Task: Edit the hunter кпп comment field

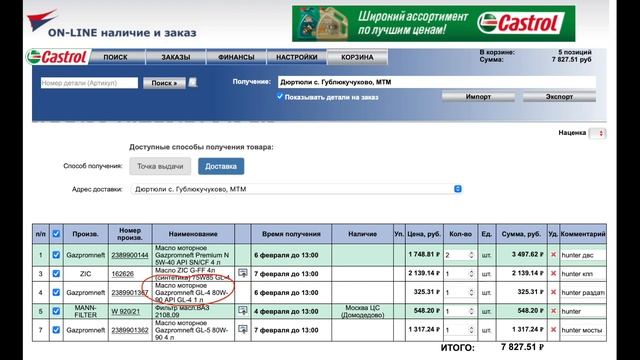Action: [583, 273]
